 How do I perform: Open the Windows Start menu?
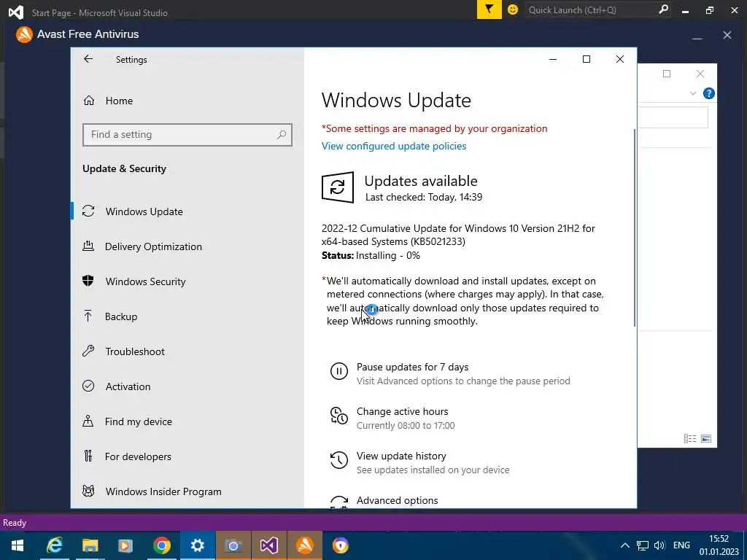click(x=18, y=545)
